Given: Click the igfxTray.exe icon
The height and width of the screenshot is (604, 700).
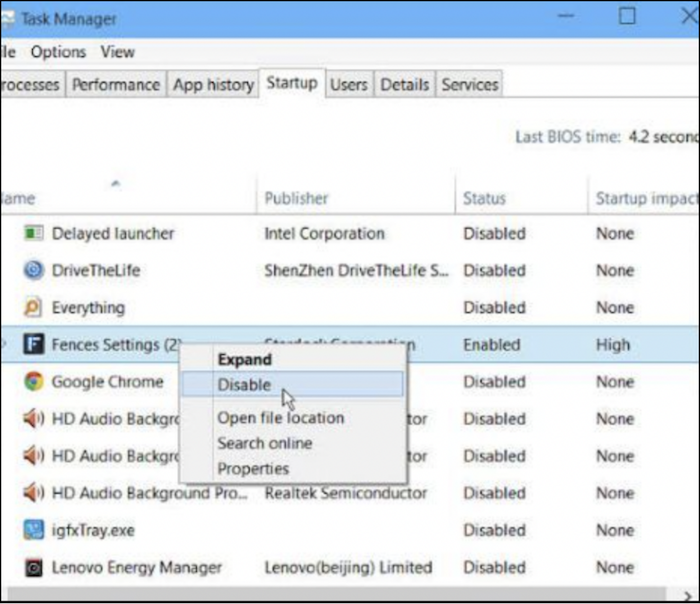Looking at the screenshot, I should [34, 530].
